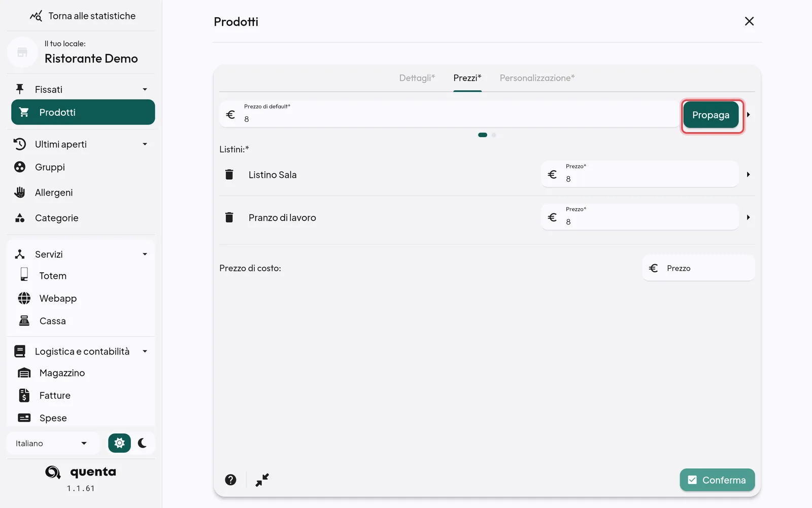Click the statistics chart icon at top

[x=36, y=16]
